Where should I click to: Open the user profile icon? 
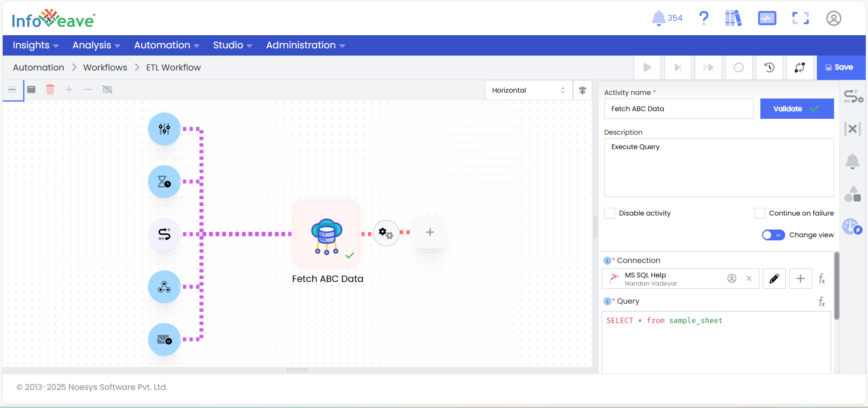[833, 18]
